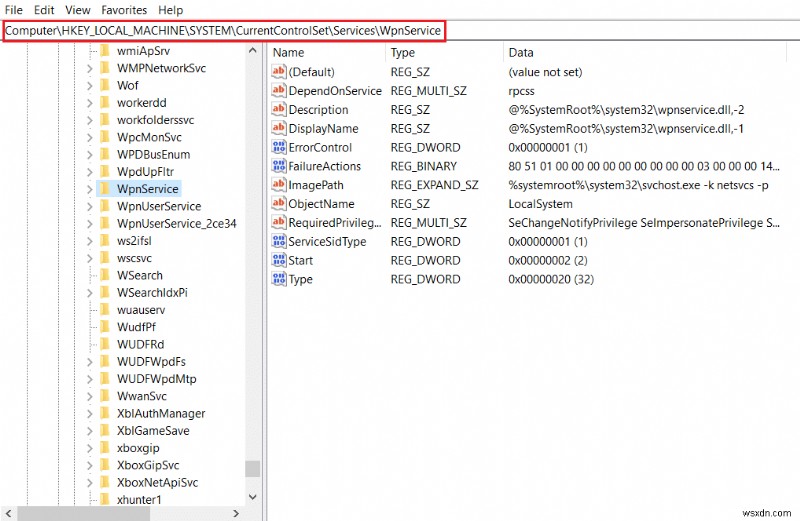Click the Wof folder icon

tap(105, 85)
